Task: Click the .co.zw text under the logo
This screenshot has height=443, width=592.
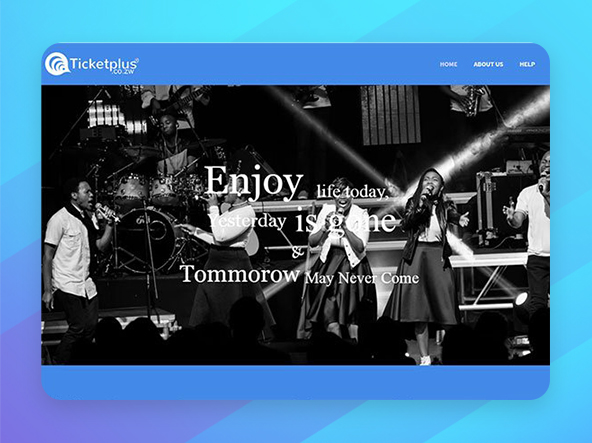Action: (121, 71)
